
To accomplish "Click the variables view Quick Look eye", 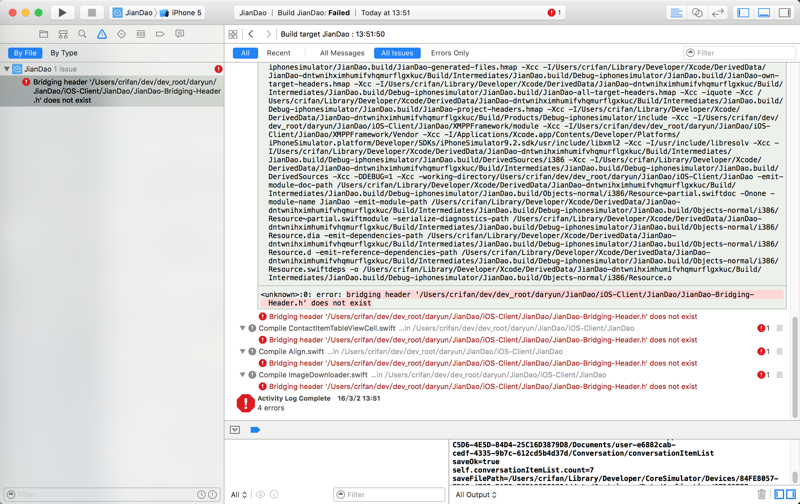I will (260, 495).
